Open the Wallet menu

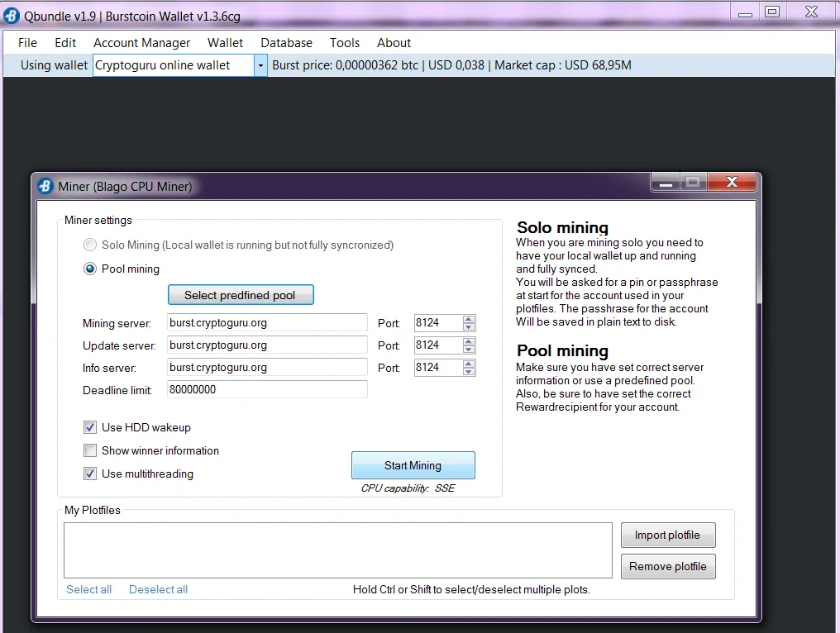tap(225, 43)
